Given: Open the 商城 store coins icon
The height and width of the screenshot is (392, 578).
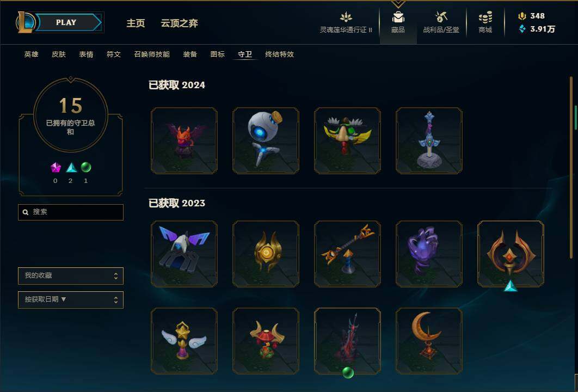Looking at the screenshot, I should 485,17.
